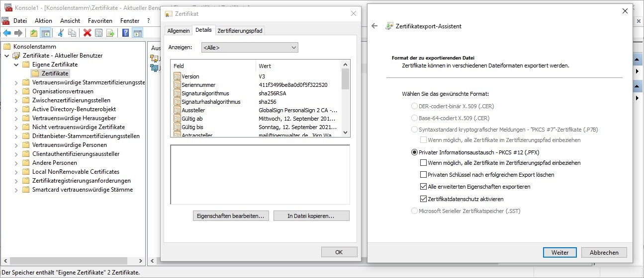The image size is (644, 278).
Task: Open the Favoriten menu
Action: pos(100,21)
